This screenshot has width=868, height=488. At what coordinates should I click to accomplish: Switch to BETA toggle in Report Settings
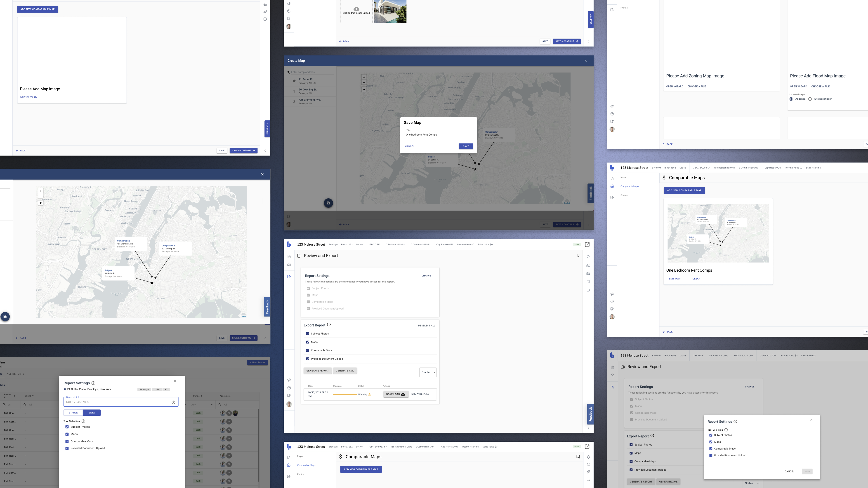pyautogui.click(x=92, y=413)
